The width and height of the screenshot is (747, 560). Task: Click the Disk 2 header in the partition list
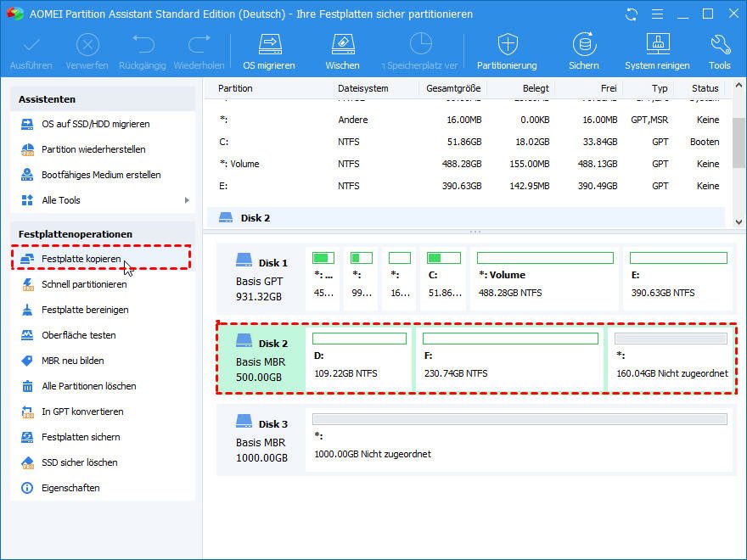[x=466, y=217]
